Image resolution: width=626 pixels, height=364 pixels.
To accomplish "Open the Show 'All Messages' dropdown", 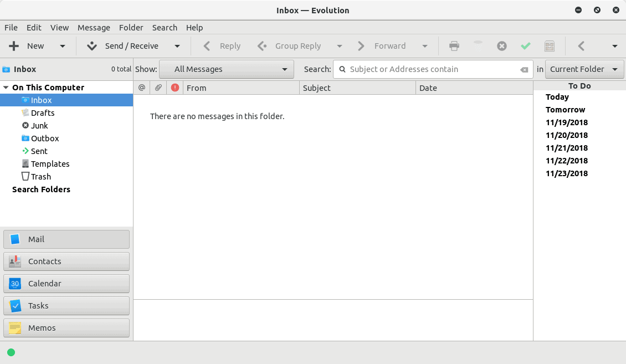I will tap(227, 69).
